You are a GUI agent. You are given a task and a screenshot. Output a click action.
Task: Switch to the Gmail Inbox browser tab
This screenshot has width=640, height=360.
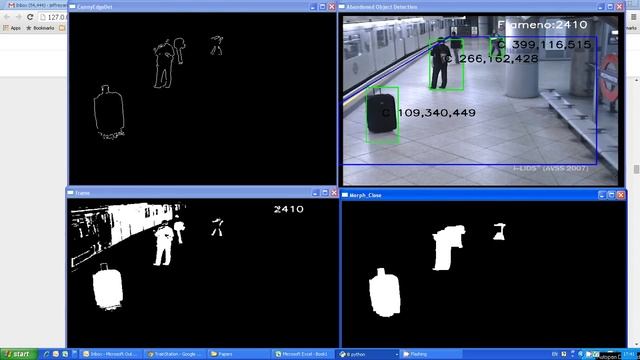[35, 5]
